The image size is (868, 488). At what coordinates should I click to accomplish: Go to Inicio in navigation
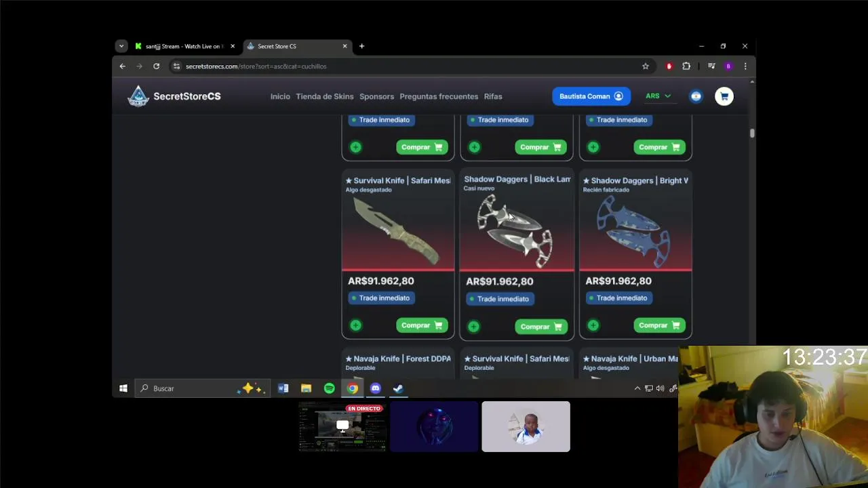[x=280, y=96]
